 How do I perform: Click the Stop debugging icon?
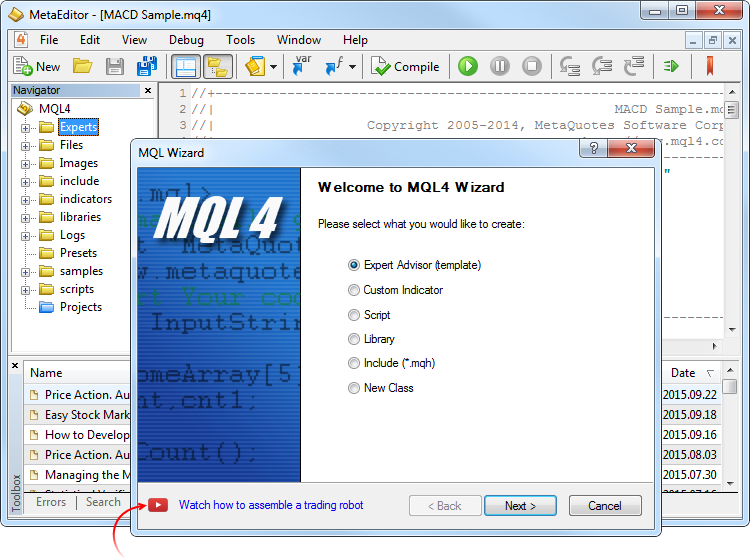click(532, 67)
